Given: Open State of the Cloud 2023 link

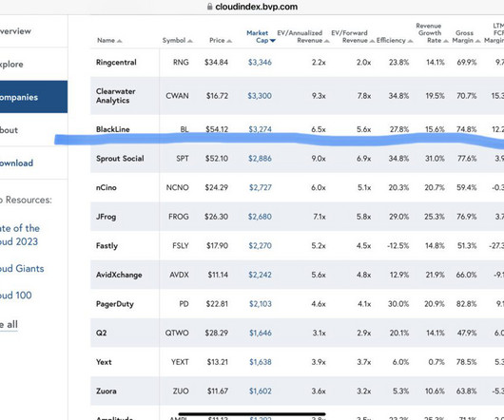Looking at the screenshot, I should coord(20,235).
